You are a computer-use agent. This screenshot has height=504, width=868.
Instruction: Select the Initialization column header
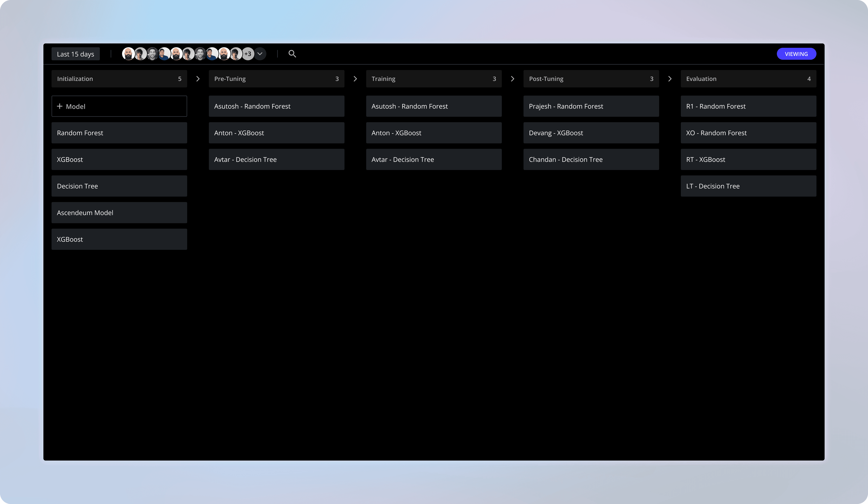click(119, 79)
